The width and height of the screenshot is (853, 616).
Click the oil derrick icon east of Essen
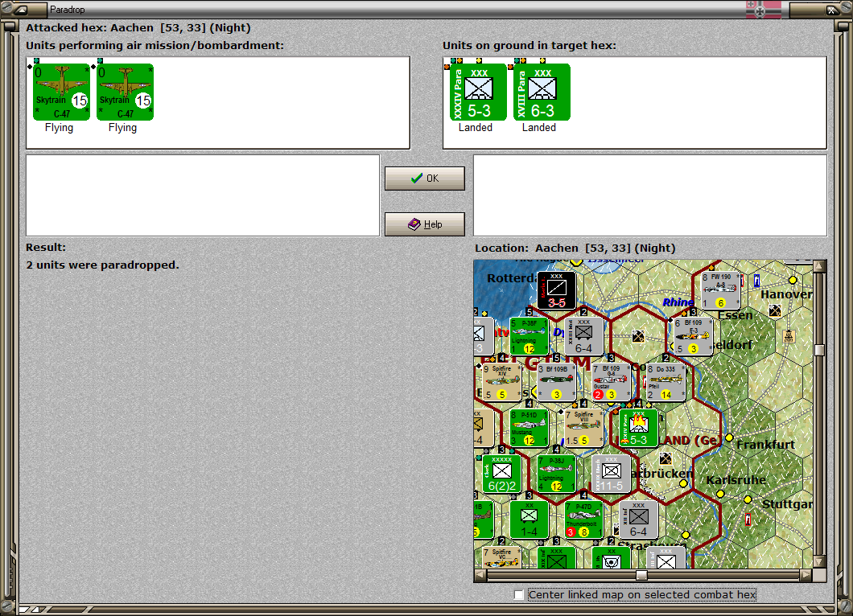pos(789,336)
